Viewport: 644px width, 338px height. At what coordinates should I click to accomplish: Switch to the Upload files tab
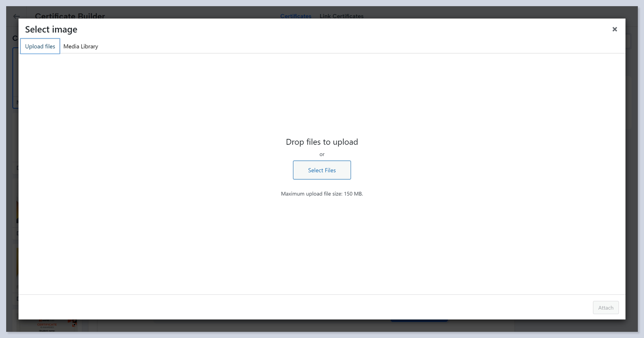(40, 46)
